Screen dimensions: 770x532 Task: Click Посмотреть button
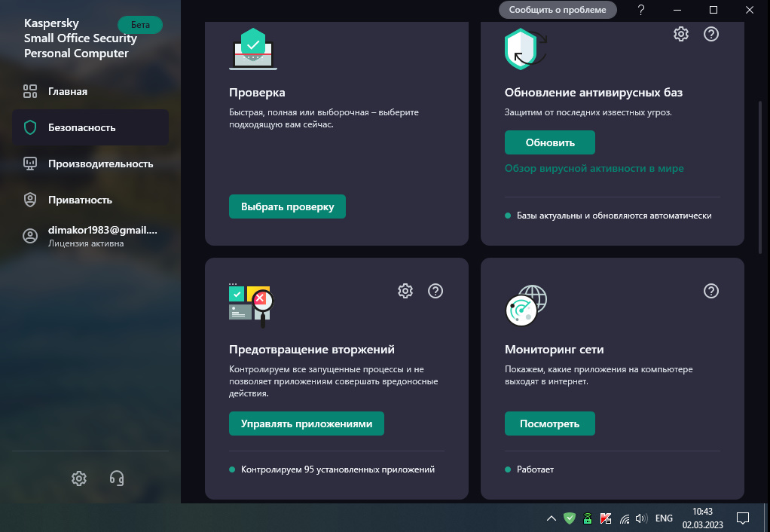click(549, 423)
